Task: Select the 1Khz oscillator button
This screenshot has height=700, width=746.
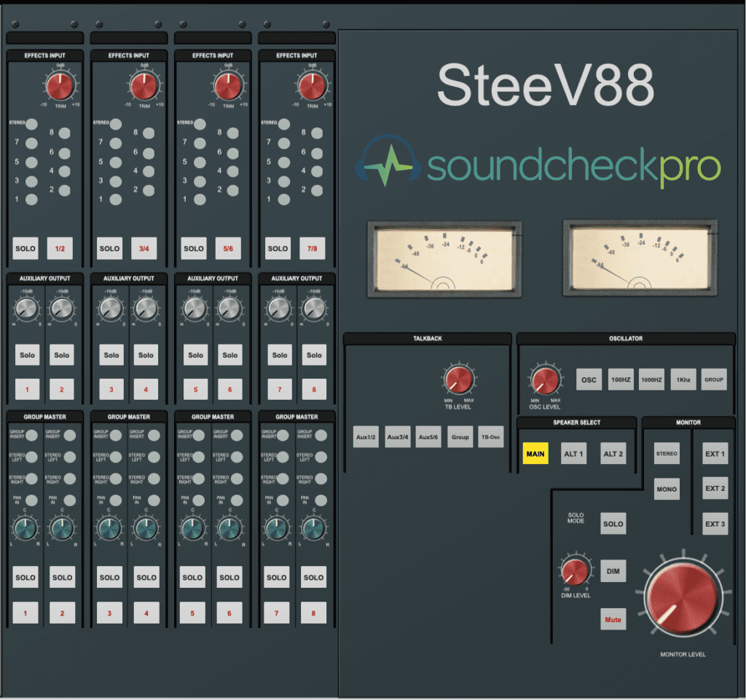Action: pyautogui.click(x=683, y=380)
